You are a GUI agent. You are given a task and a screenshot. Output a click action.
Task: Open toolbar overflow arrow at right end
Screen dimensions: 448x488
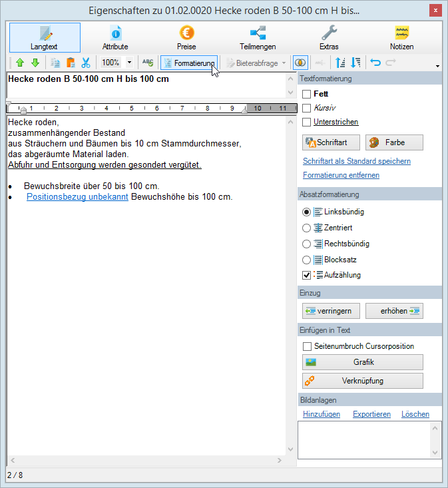pyautogui.click(x=437, y=66)
